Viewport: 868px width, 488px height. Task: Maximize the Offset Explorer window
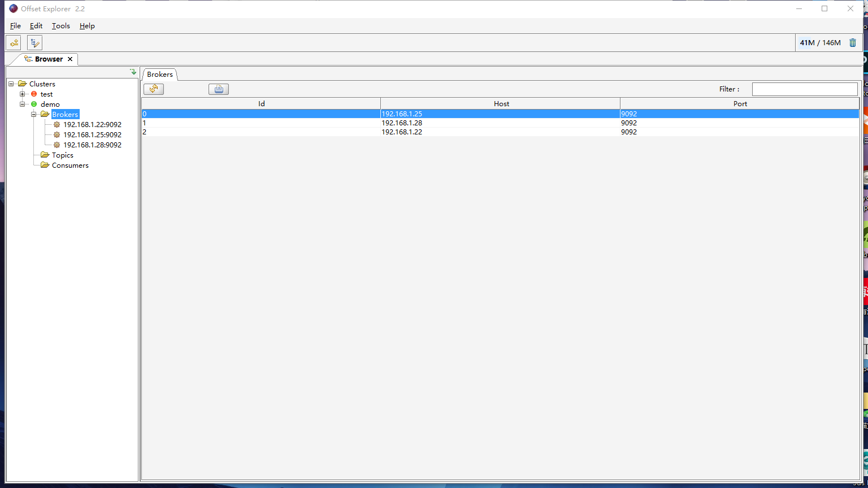824,8
